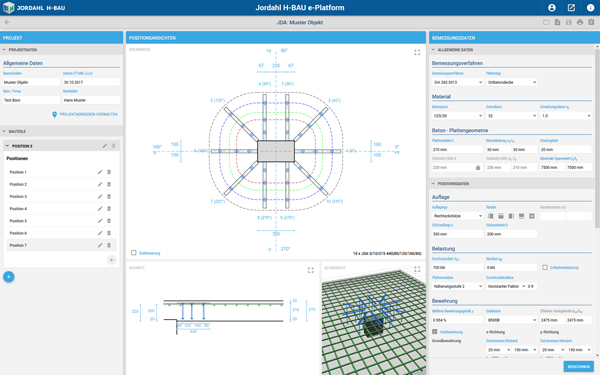Collapse the Allgemeine Daten section
600x375 pixels.
click(x=434, y=50)
